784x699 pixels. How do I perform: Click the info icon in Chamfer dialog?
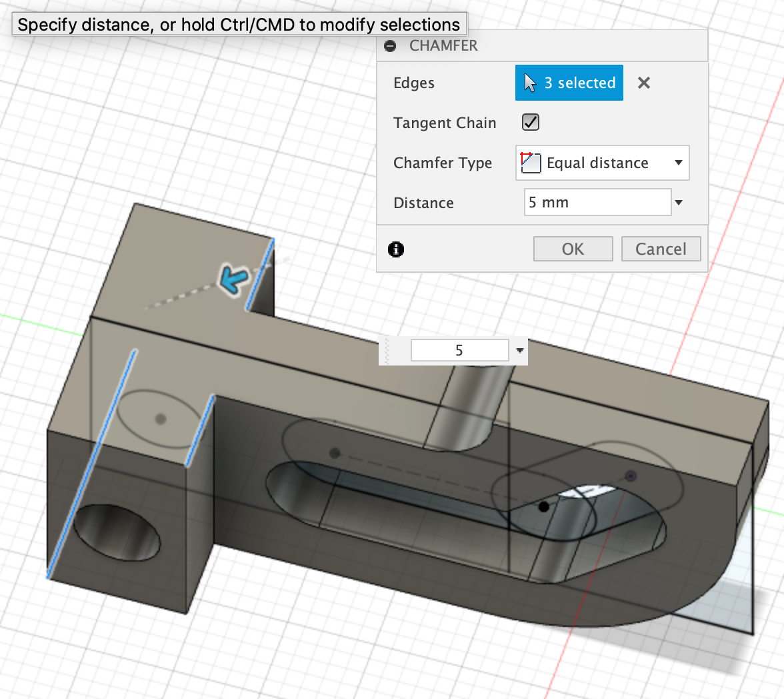(396, 249)
